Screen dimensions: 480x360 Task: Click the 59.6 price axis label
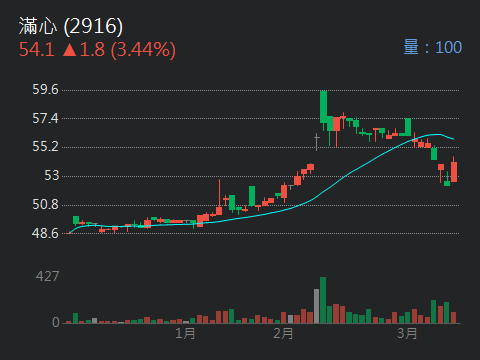45,90
